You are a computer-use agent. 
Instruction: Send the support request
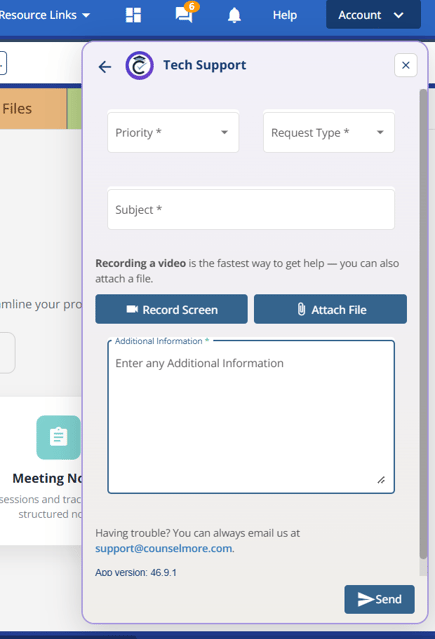[x=379, y=599]
